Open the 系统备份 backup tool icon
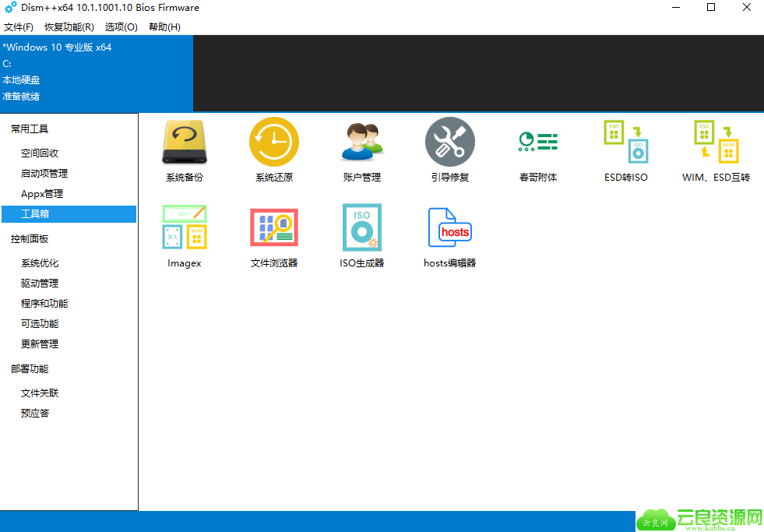The image size is (764, 532). (x=184, y=142)
